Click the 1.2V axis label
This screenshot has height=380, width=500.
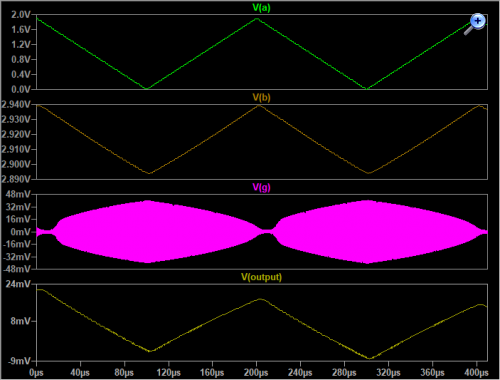[20, 45]
